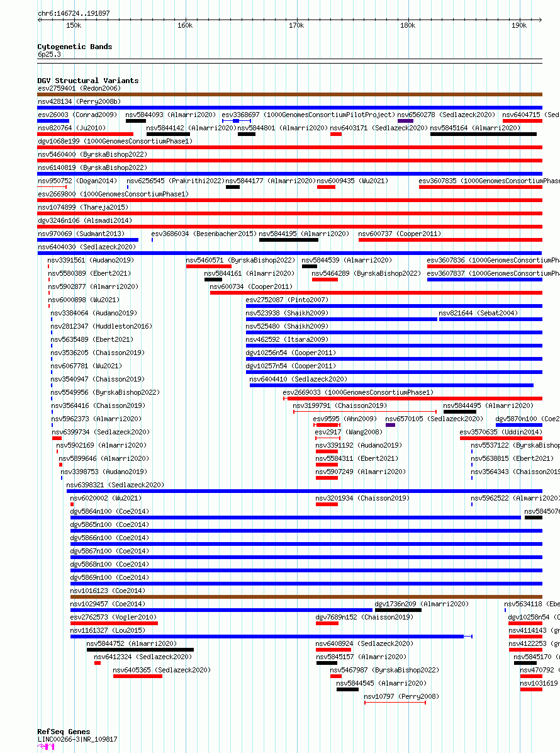Open nsv1016123 (Coe2014) variant

108,591
